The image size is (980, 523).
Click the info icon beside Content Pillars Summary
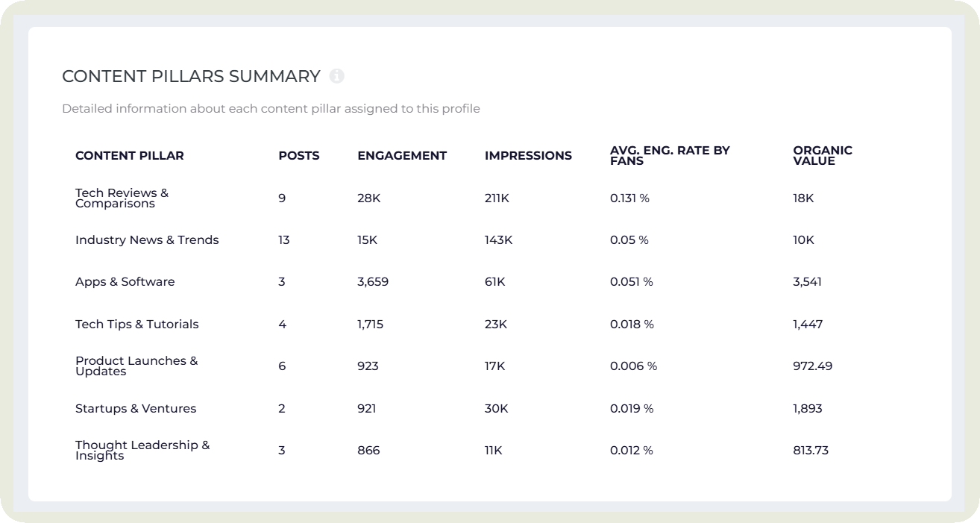pyautogui.click(x=337, y=76)
